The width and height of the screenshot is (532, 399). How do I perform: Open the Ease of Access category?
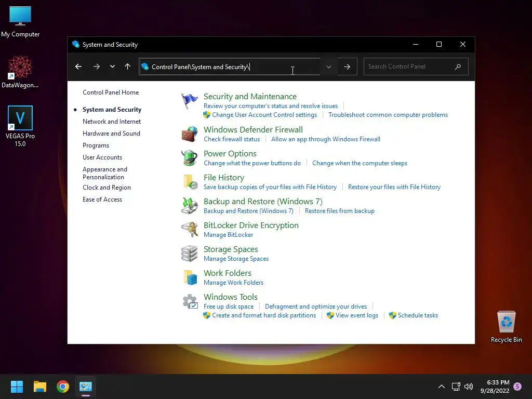(102, 199)
